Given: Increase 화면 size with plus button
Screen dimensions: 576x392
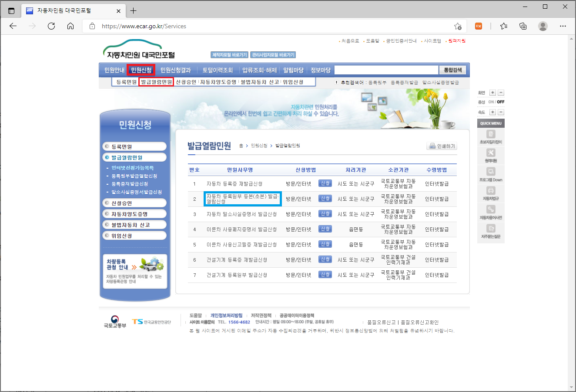Looking at the screenshot, I should [x=492, y=93].
